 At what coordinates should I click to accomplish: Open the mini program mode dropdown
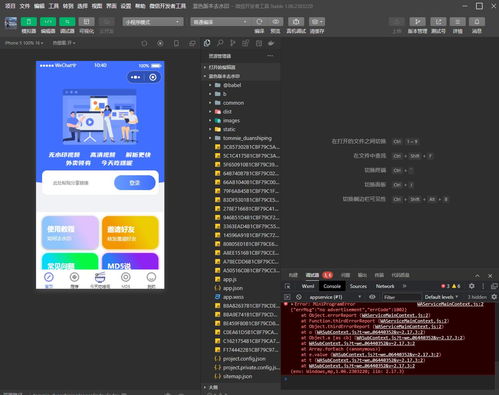coord(153,22)
